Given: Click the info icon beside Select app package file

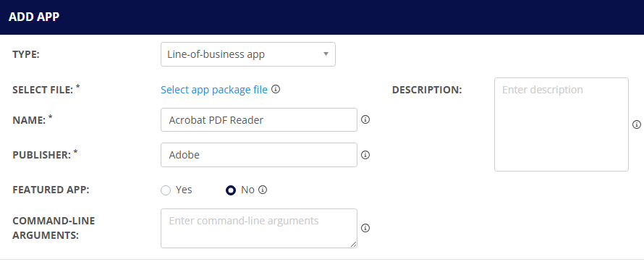Looking at the screenshot, I should pyautogui.click(x=276, y=89).
